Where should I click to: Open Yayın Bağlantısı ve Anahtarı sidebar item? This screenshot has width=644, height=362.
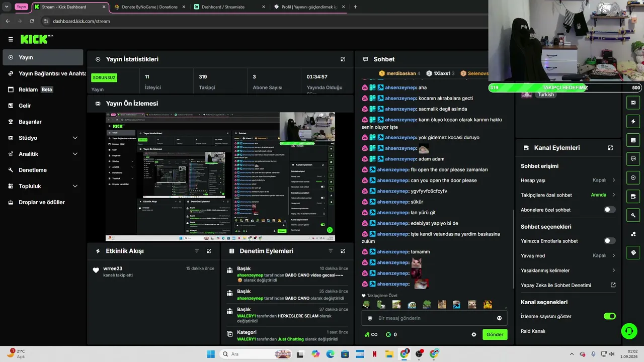(x=43, y=73)
